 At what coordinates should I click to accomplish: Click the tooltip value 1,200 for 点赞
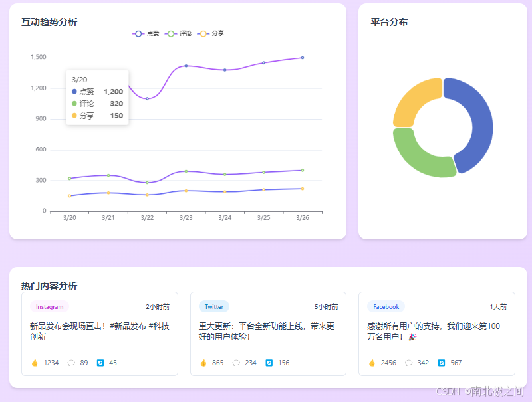coord(113,92)
